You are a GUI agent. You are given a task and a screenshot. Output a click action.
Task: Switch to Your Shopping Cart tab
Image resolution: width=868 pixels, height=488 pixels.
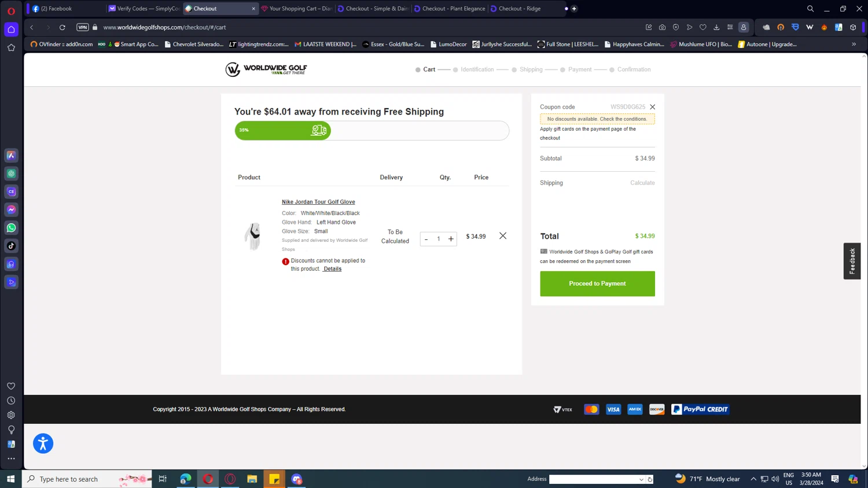(297, 9)
